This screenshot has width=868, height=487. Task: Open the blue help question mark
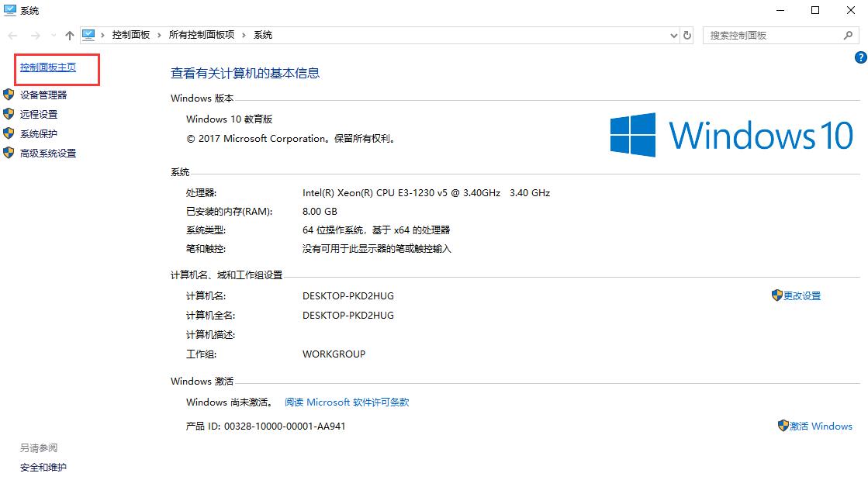pyautogui.click(x=861, y=57)
